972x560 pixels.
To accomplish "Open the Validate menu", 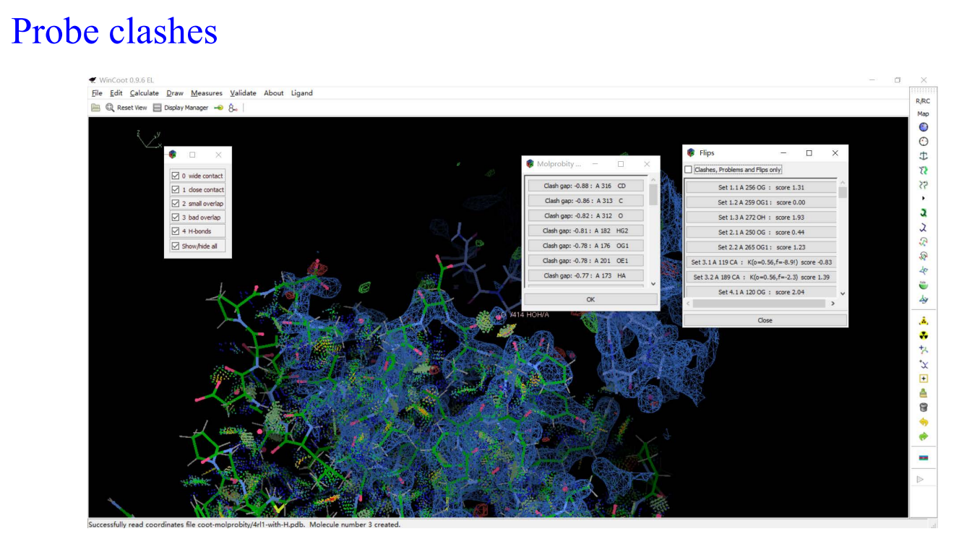I will pos(244,93).
